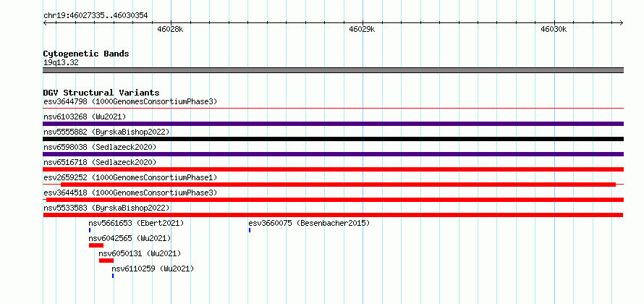The image size is (644, 304).
Task: Open nsv6103268 (Wu2021) label
Action: point(85,117)
